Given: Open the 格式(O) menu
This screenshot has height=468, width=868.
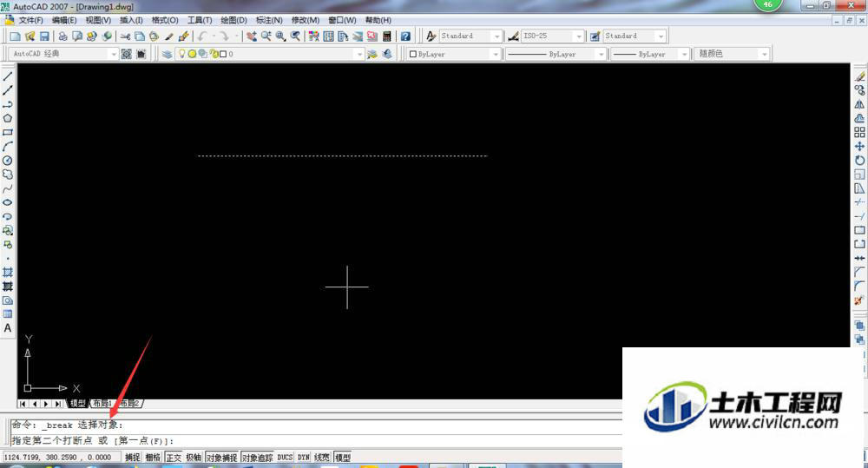Looking at the screenshot, I should (x=165, y=20).
